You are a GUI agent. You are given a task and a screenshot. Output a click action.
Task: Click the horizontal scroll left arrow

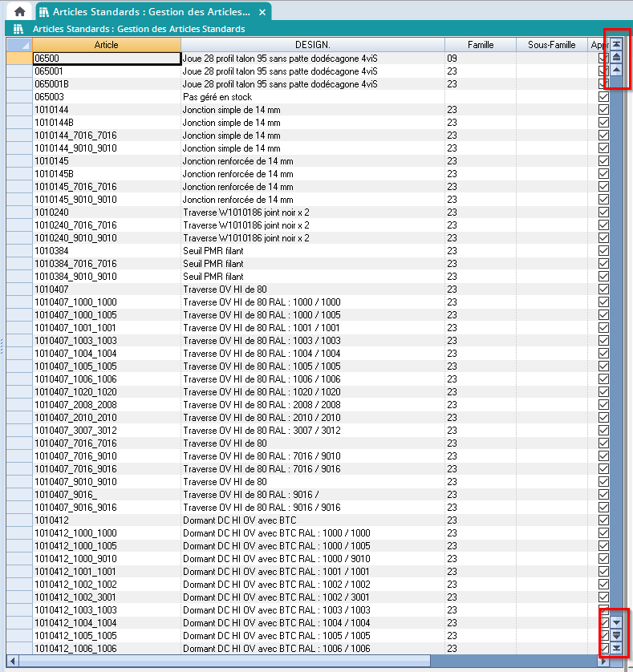(12, 661)
